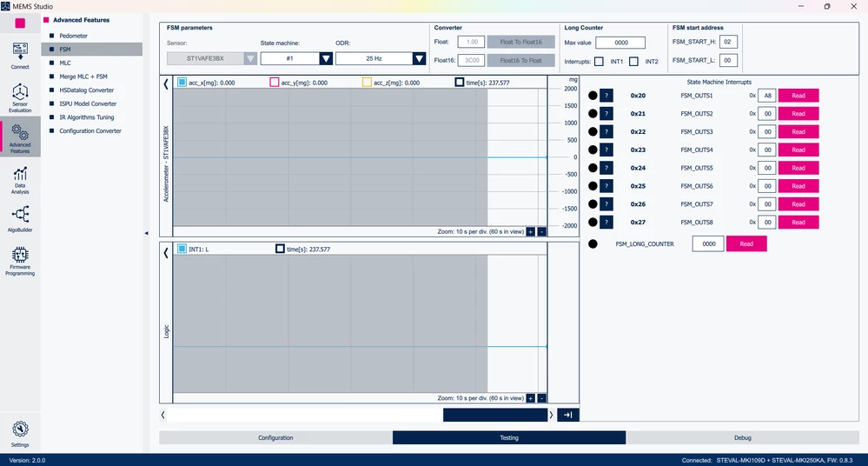This screenshot has width=868, height=466.
Task: Click FSM_OUTS1 hex value field
Action: point(766,96)
